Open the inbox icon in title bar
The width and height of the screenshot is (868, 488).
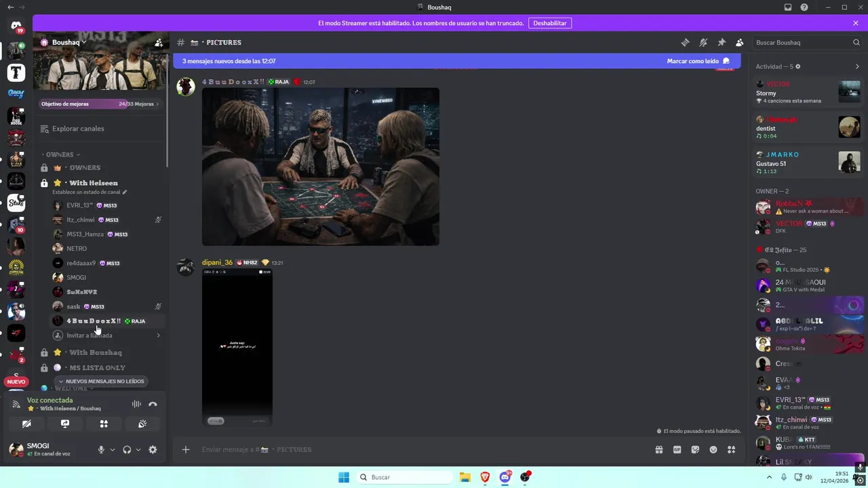click(788, 7)
